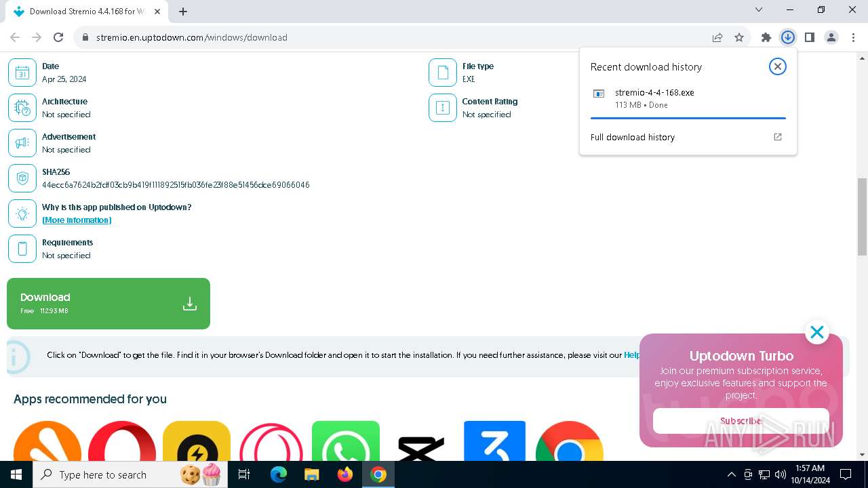
Task: Open the WhatsApp recommended app
Action: 346,441
